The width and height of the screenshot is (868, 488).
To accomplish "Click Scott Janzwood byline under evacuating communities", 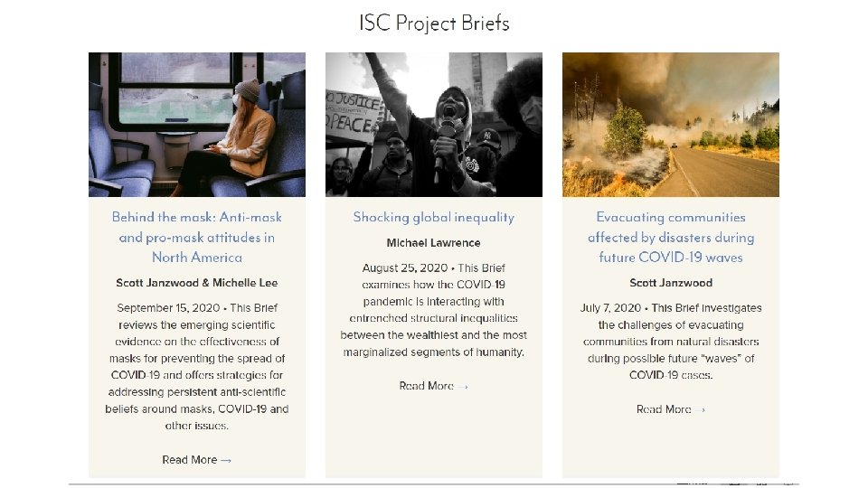I will pyautogui.click(x=671, y=283).
